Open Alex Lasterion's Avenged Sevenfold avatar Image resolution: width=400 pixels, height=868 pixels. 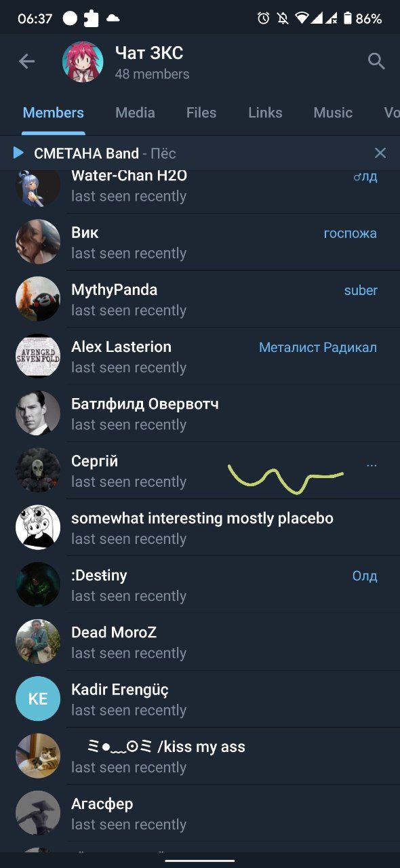pyautogui.click(x=38, y=355)
